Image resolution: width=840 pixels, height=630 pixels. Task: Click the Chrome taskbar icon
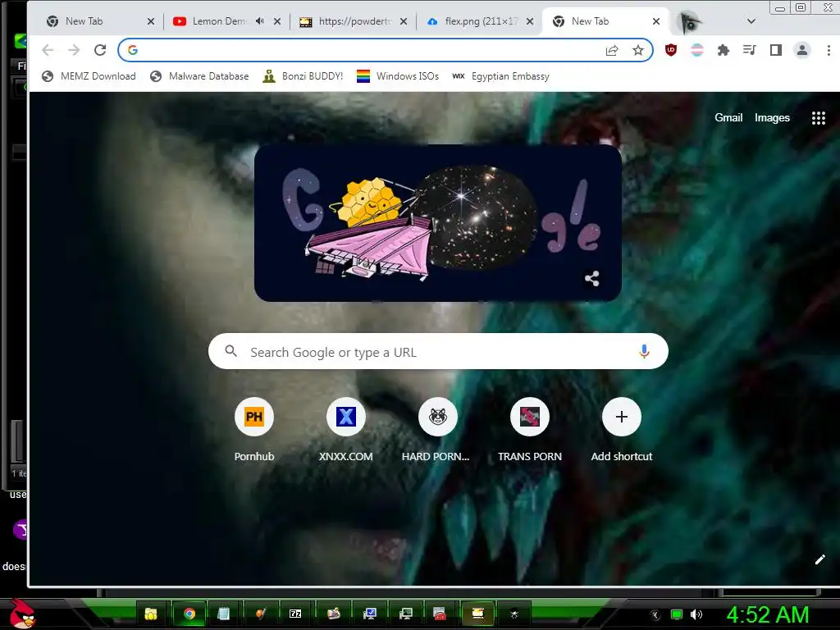click(x=189, y=614)
